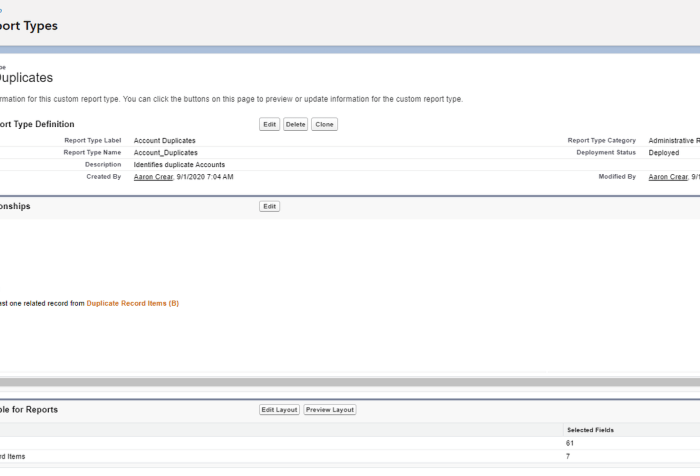The image size is (700, 476).
Task: Open Aaron Crear link beside Created By
Action: point(156,176)
